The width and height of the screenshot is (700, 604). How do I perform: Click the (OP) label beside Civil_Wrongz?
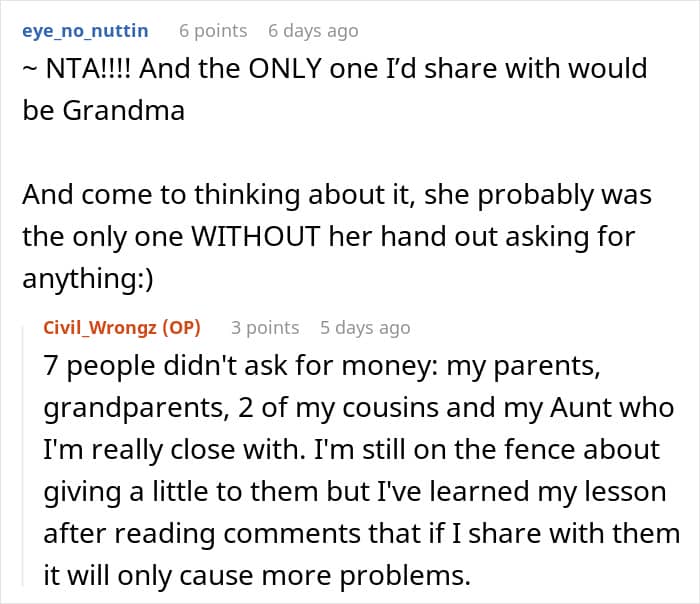coord(182,327)
